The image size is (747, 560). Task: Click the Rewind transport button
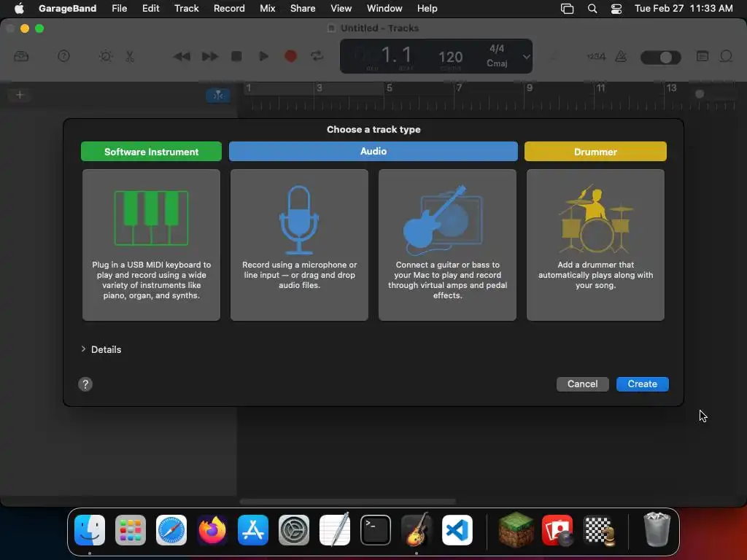(182, 56)
